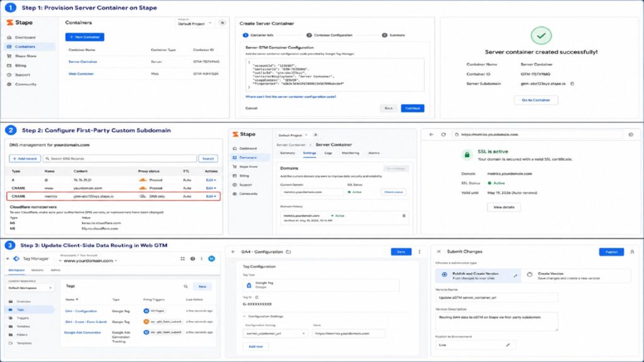Open the Edit dropdown for the metrics record

tap(211, 196)
